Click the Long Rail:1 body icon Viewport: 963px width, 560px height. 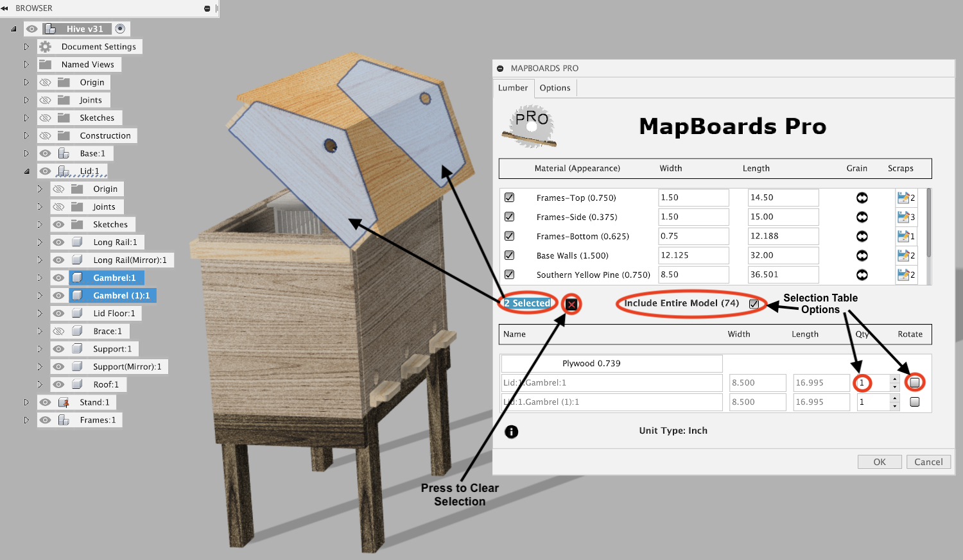click(x=77, y=242)
